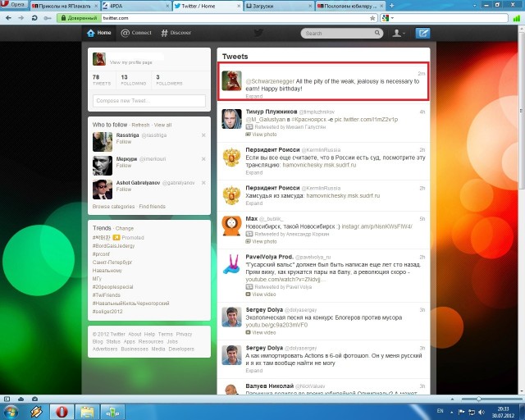Screen dimensions: 525x420
Task: Bookmark page with address bar star
Action: (372, 18)
